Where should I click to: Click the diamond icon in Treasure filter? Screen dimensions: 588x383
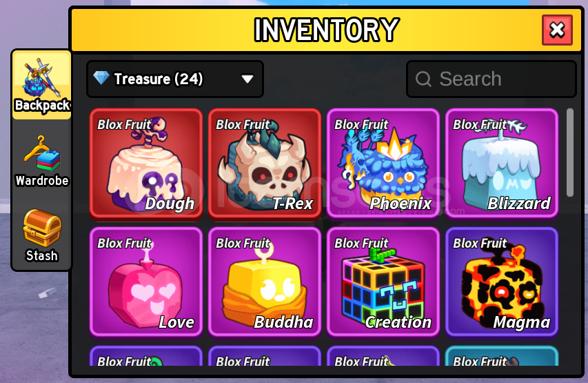(101, 78)
